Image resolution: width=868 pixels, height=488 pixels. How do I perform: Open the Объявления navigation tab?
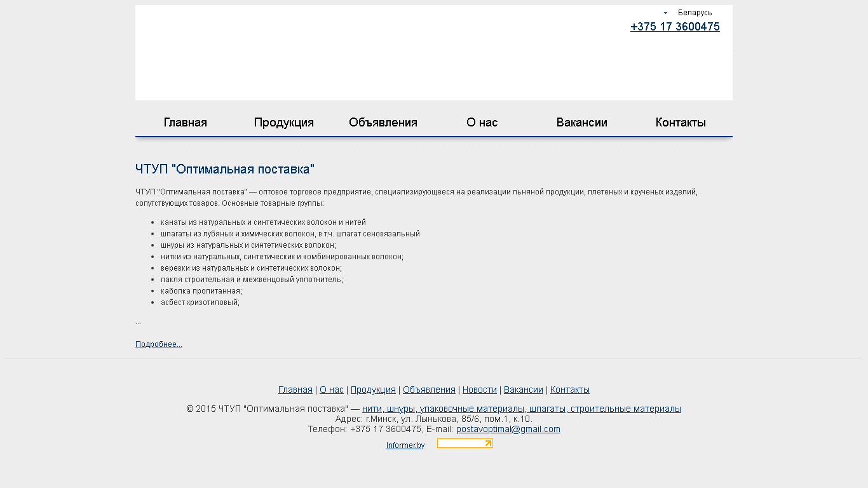[x=383, y=123]
